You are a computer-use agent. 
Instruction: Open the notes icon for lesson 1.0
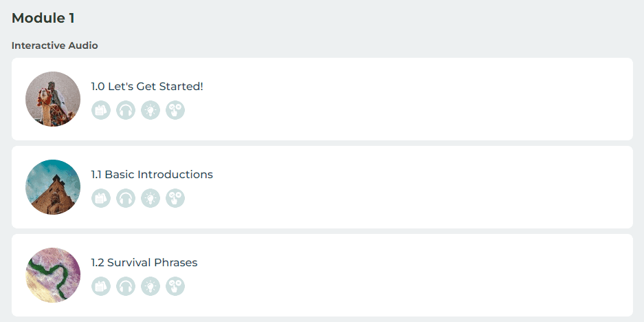pos(101,110)
